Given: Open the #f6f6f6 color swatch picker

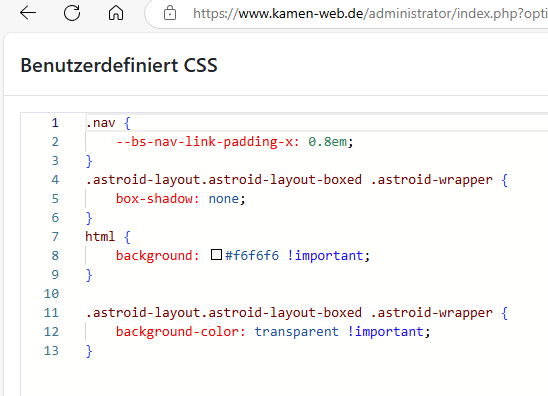Looking at the screenshot, I should (x=216, y=254).
